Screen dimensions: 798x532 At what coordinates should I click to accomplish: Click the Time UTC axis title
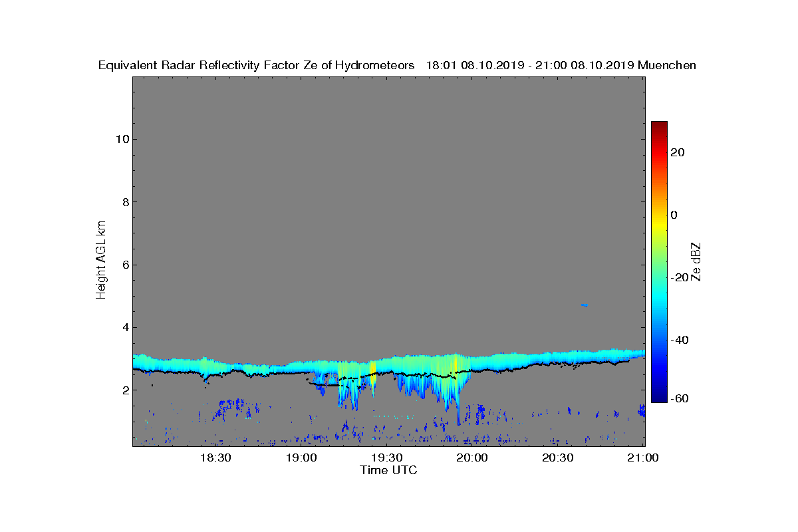click(389, 470)
